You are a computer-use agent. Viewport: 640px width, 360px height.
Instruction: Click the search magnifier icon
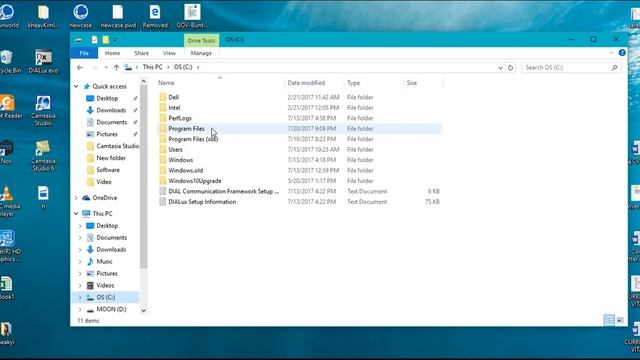point(615,68)
